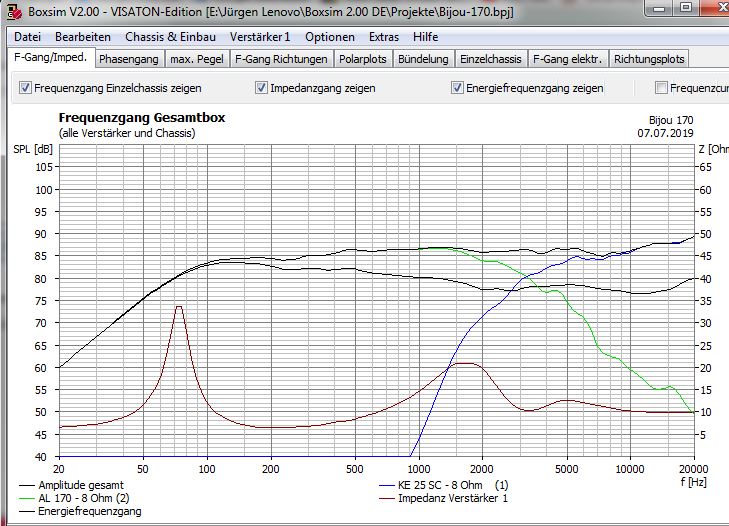
Task: Open the Einzelchassis tab
Action: (x=490, y=59)
